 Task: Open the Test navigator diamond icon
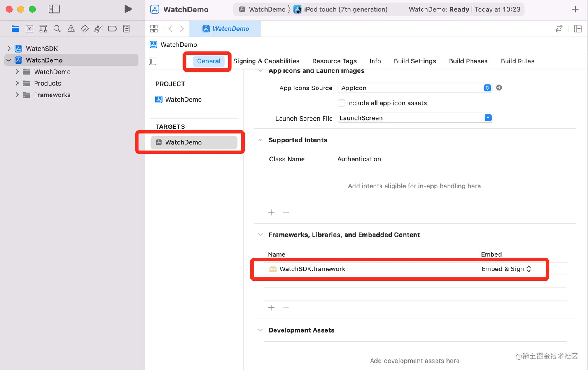85,28
